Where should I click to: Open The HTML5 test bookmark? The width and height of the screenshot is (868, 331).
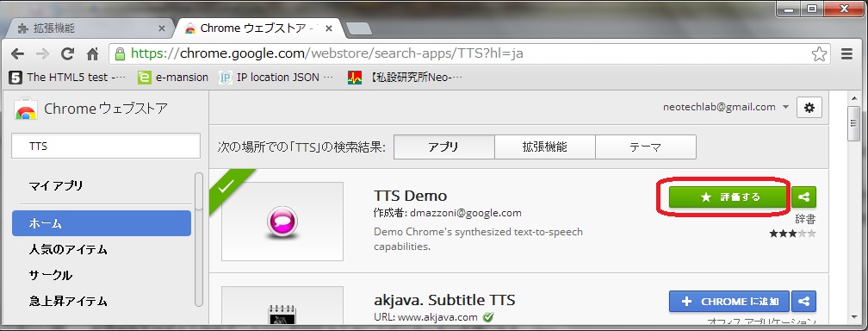[x=67, y=78]
